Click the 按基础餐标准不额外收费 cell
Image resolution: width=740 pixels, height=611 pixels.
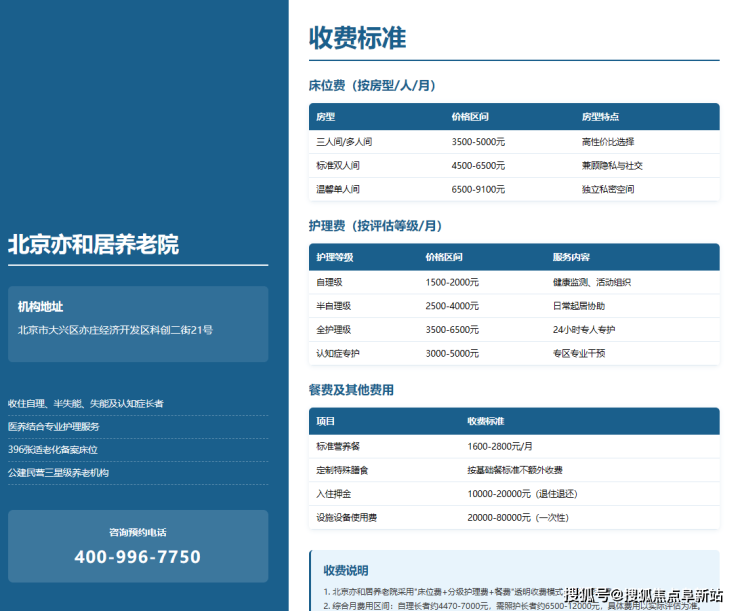(515, 470)
